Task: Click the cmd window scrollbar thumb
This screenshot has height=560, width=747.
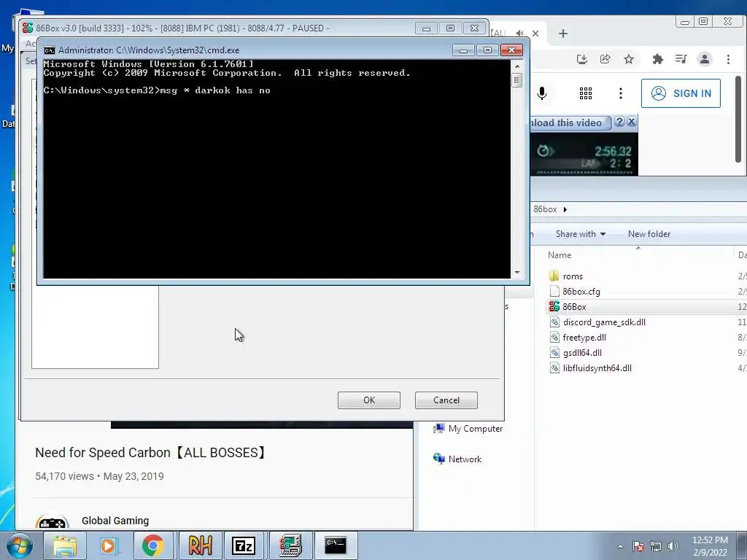Action: pos(517,80)
